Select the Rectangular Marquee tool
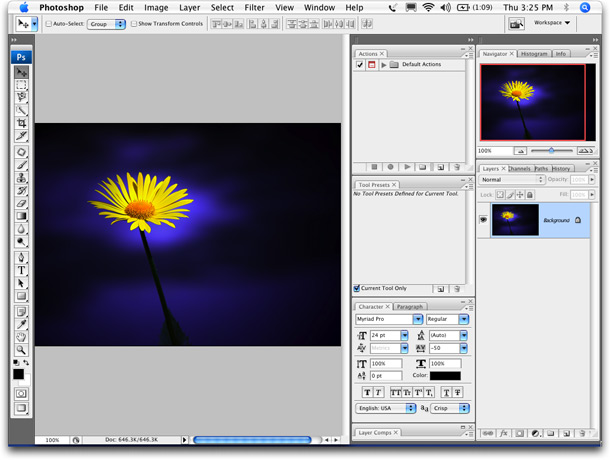The image size is (610, 460). coord(22,85)
